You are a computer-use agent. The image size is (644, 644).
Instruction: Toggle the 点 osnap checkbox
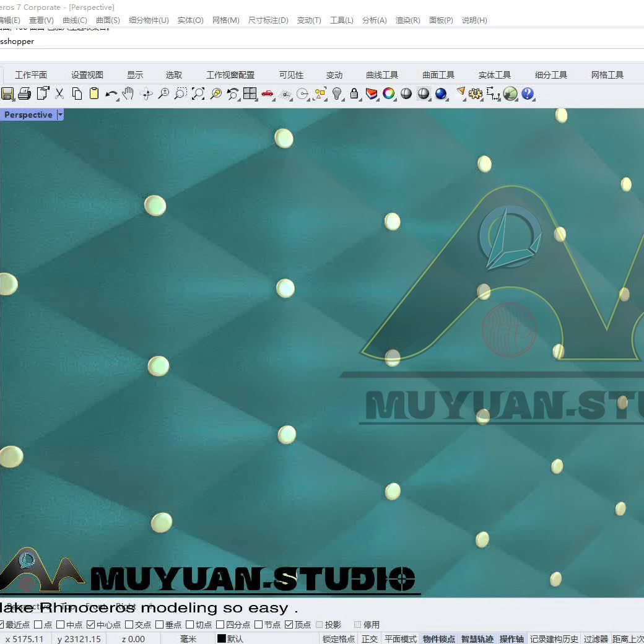pos(38,624)
